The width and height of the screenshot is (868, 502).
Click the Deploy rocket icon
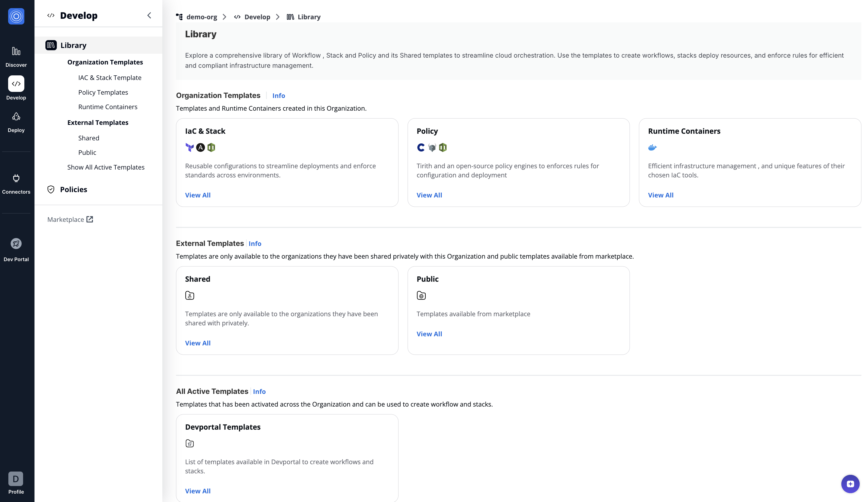(x=16, y=117)
